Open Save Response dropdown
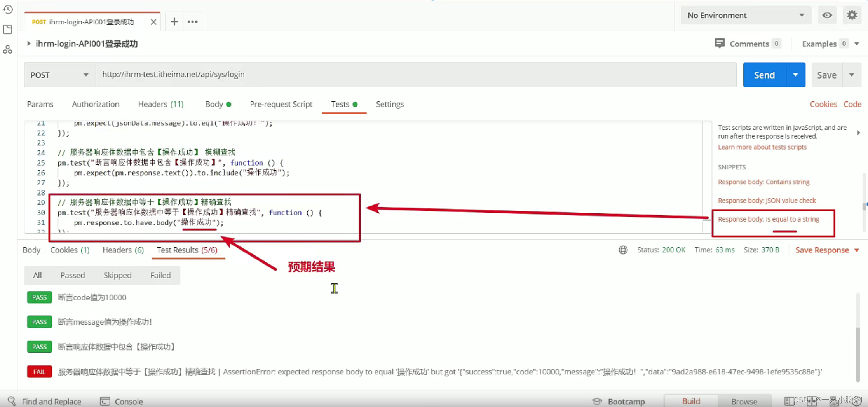The height and width of the screenshot is (407, 868). coord(827,250)
